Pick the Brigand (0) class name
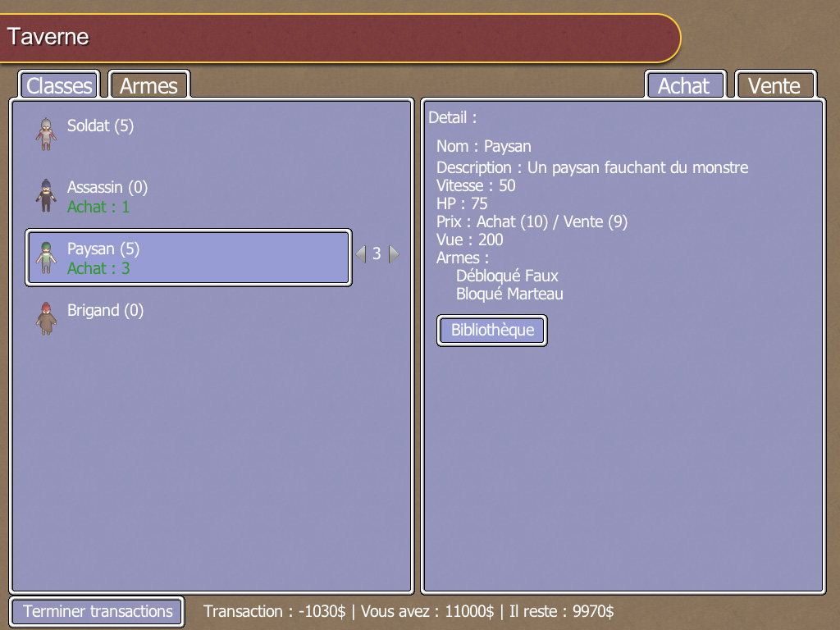Image resolution: width=840 pixels, height=630 pixels. (x=105, y=310)
